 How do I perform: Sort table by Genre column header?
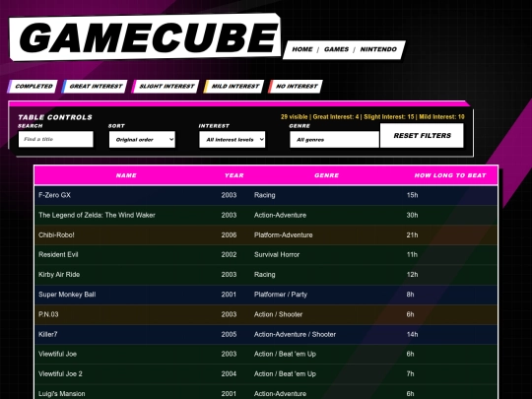click(x=326, y=175)
